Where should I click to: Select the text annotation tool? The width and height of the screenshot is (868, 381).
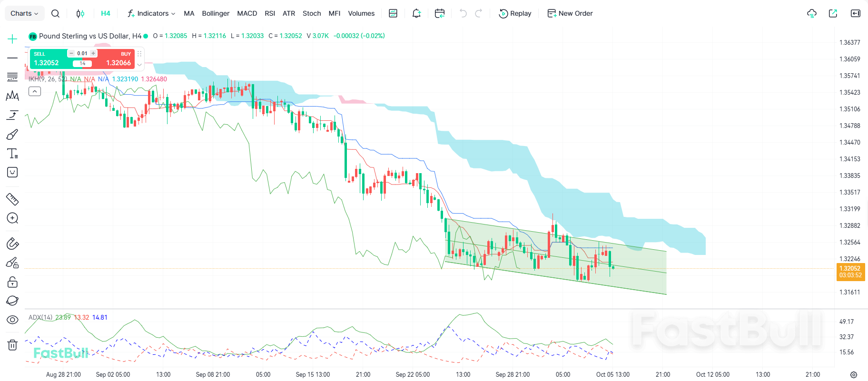click(12, 154)
